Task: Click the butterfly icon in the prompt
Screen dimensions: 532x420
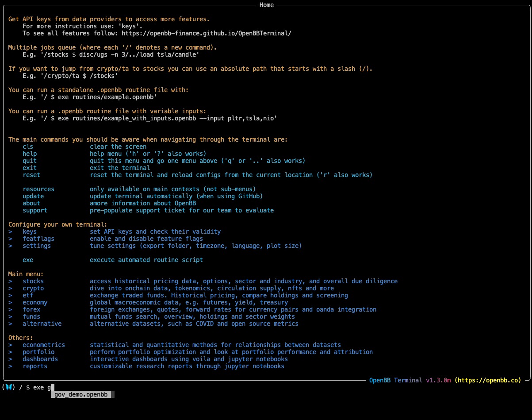Action: coord(8,387)
